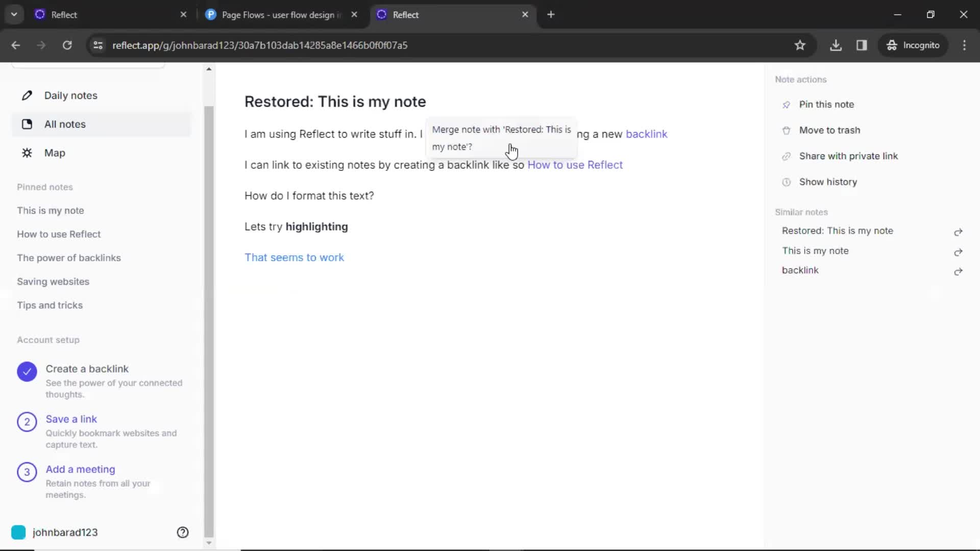Expand the Pinned notes section
This screenshot has height=551, width=980.
(44, 186)
